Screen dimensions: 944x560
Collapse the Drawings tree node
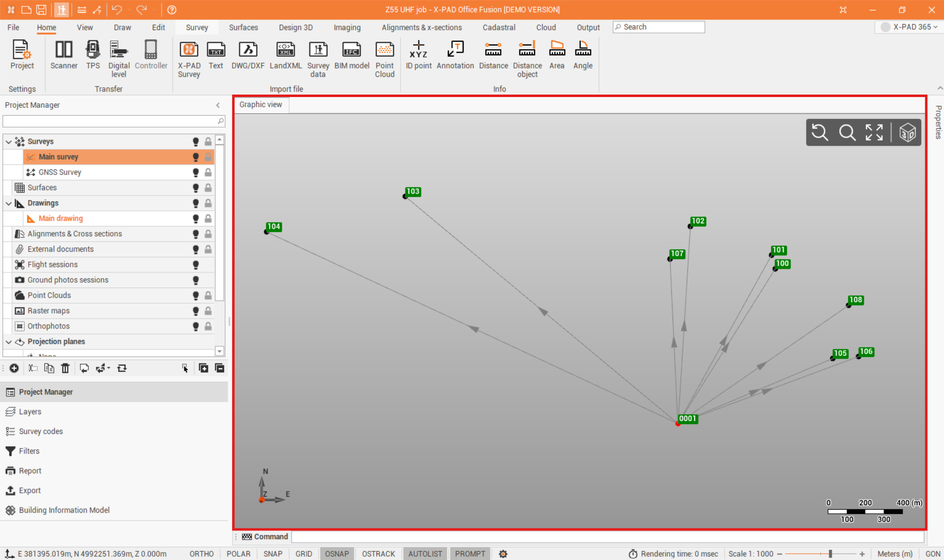click(x=9, y=203)
